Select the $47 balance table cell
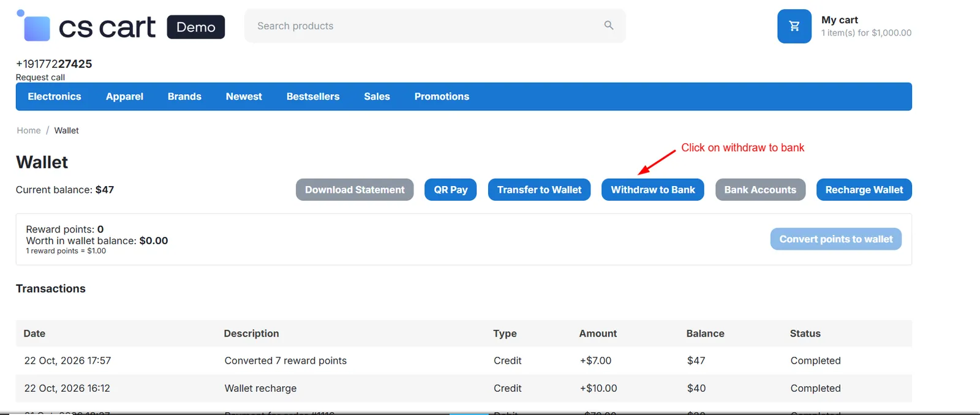This screenshot has height=415, width=980. pos(696,361)
